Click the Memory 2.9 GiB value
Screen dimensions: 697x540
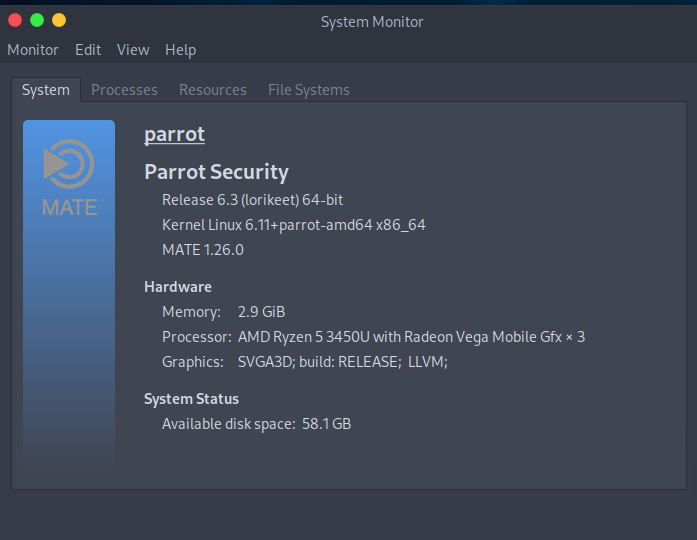pos(261,312)
